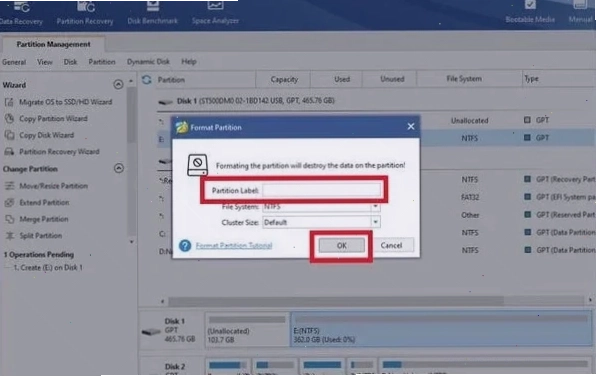Click into the Partition Label field
Viewport: 596px width, 377px height.
click(x=321, y=190)
